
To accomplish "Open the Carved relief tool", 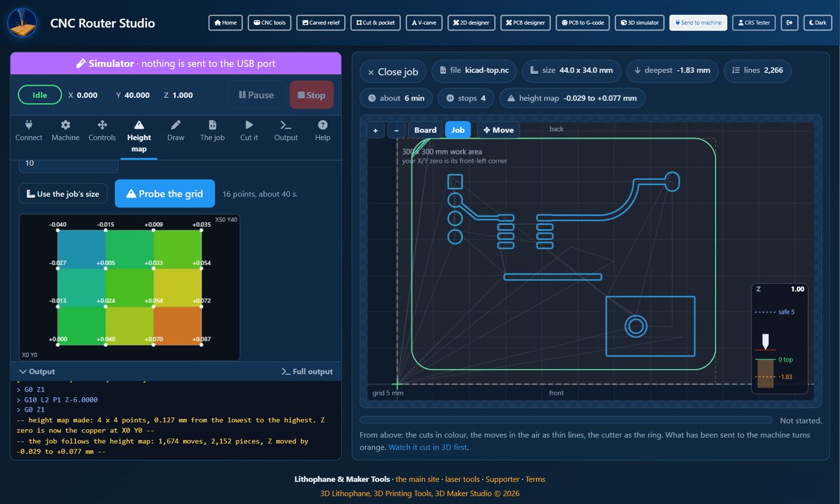I will tap(321, 23).
